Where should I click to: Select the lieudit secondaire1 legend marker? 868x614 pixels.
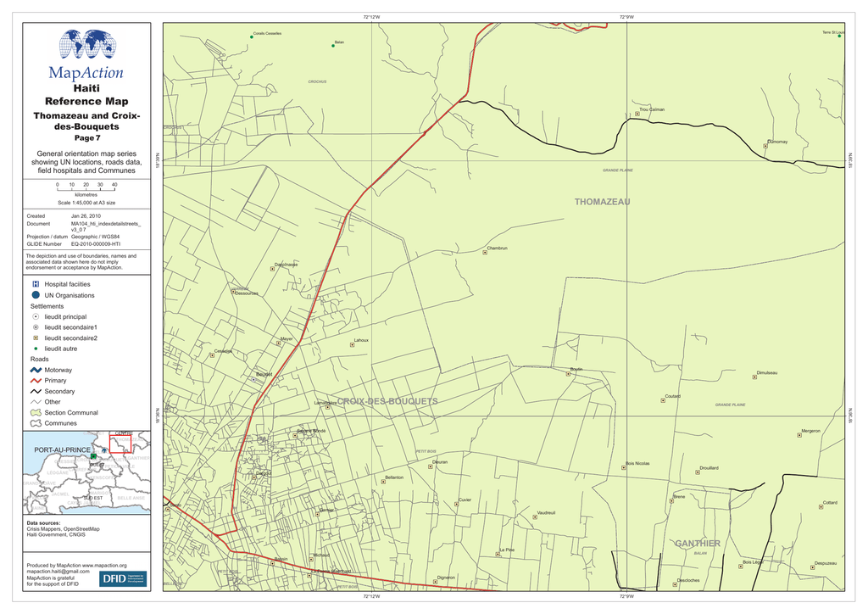click(x=36, y=327)
